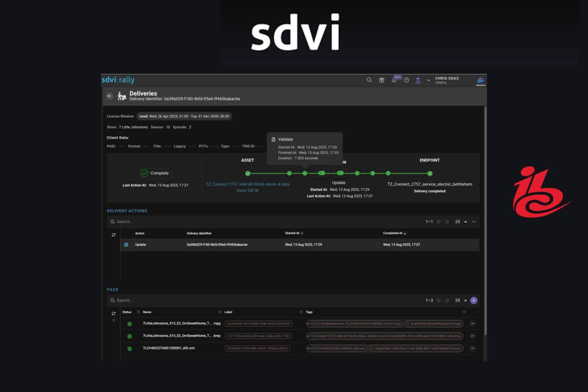
Task: Open more options for the .mpg file row
Action: (x=472, y=324)
